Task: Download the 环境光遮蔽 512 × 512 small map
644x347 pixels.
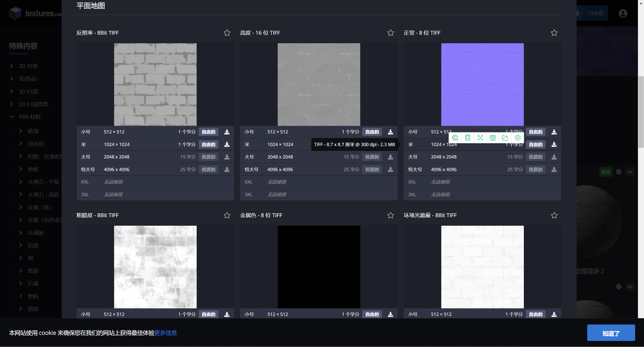Action: click(554, 314)
